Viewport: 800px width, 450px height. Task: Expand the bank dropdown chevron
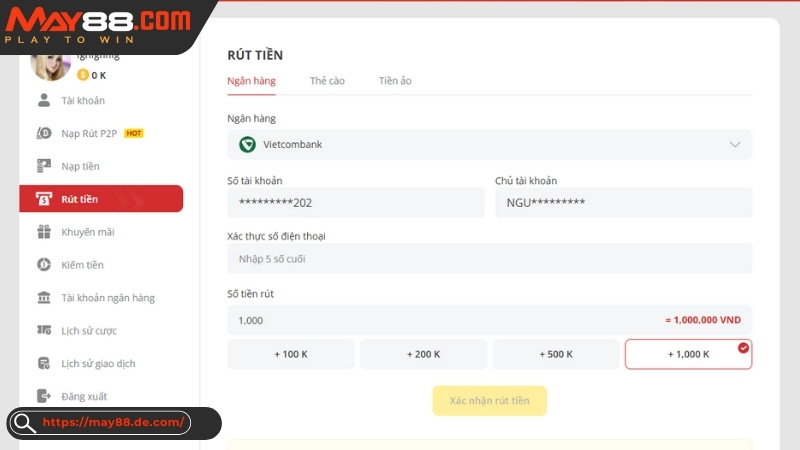click(x=735, y=144)
